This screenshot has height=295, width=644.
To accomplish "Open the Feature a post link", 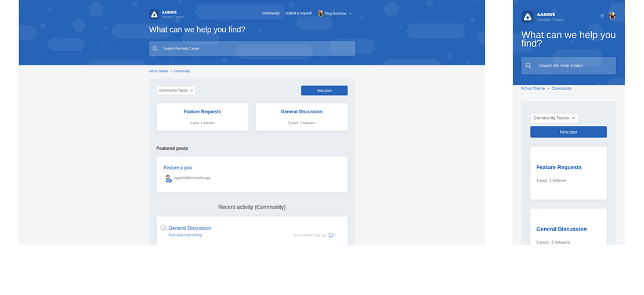I will coord(178,168).
